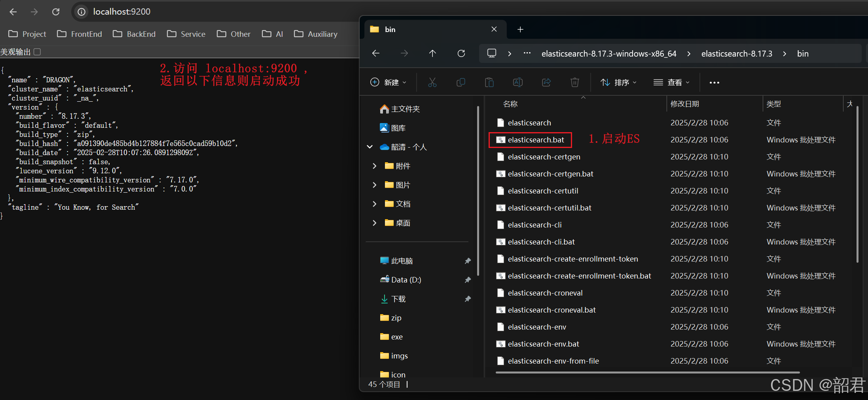Screen dimensions: 868x400
Task: Sort by 名称 column header
Action: coord(510,104)
